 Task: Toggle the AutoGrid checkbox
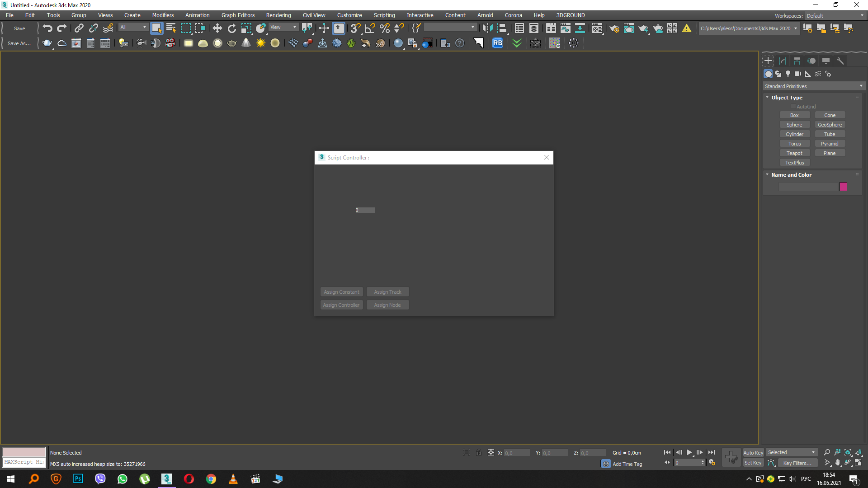click(793, 107)
